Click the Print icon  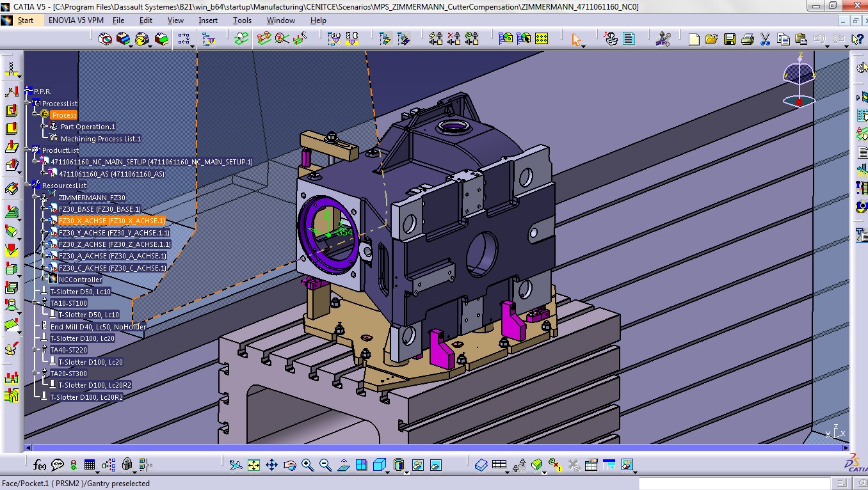pos(747,40)
